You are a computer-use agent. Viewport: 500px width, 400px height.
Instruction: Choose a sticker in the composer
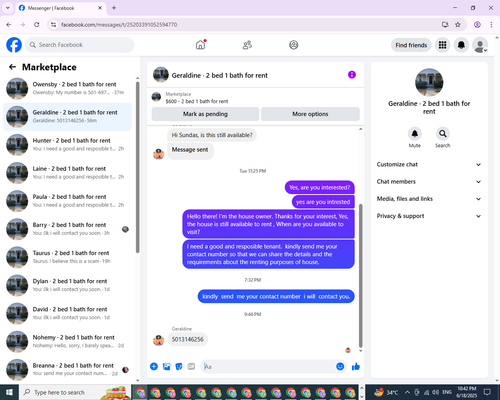[179, 366]
